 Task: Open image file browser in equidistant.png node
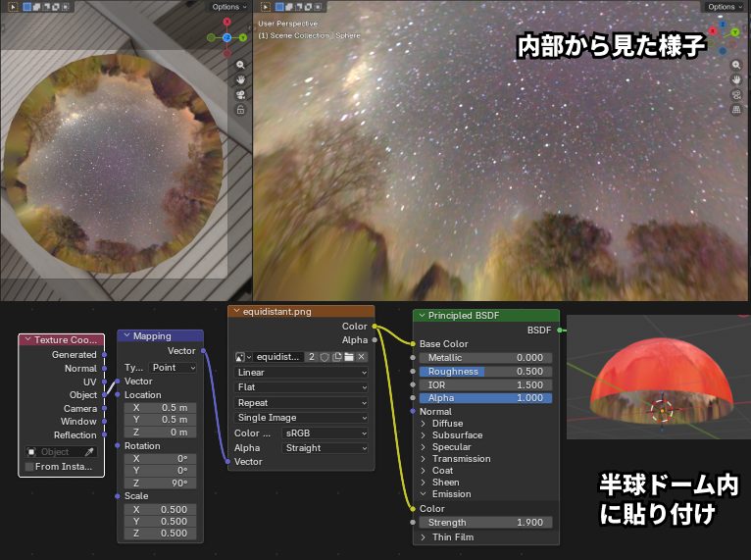click(x=348, y=357)
